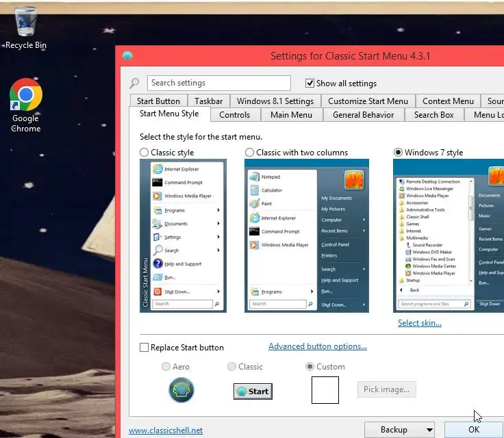Select Windows 7 style radio button
The width and height of the screenshot is (504, 438).
(398, 153)
